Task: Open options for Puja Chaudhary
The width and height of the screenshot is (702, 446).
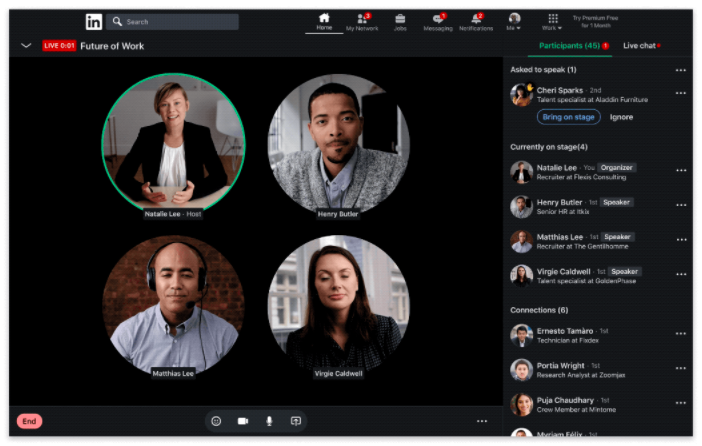Action: 681,403
